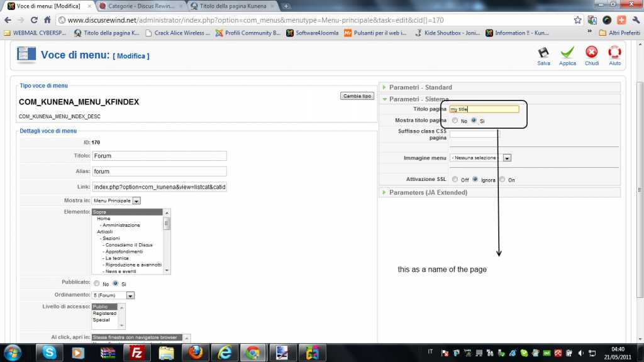The height and width of the screenshot is (362, 644).
Task: Click into the Alias text field
Action: (x=159, y=171)
